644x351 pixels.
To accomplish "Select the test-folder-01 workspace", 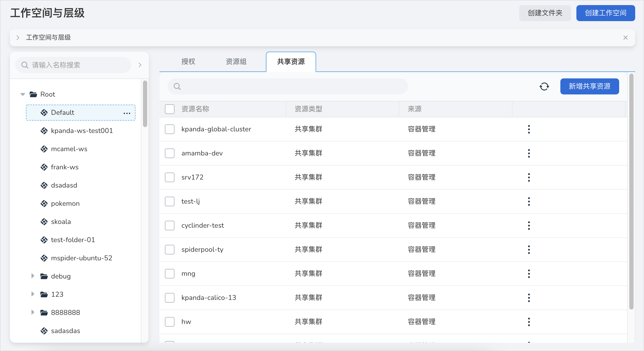I will (x=73, y=240).
